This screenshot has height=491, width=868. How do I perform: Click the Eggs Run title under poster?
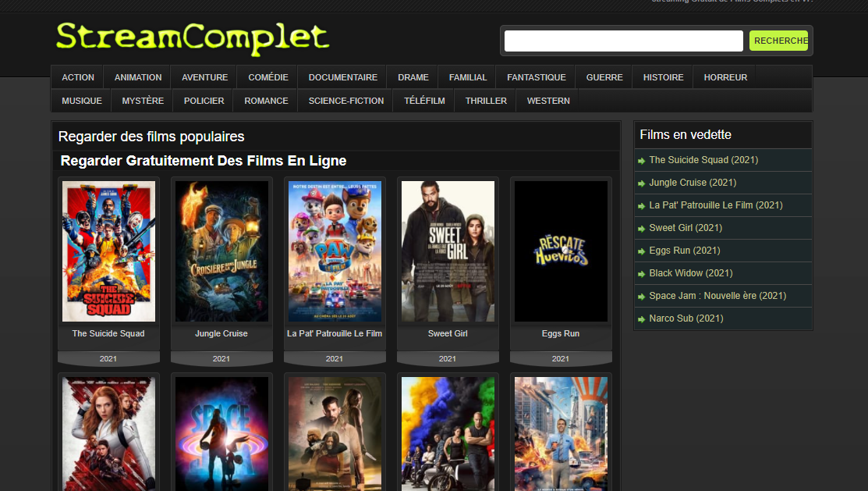[x=561, y=333]
